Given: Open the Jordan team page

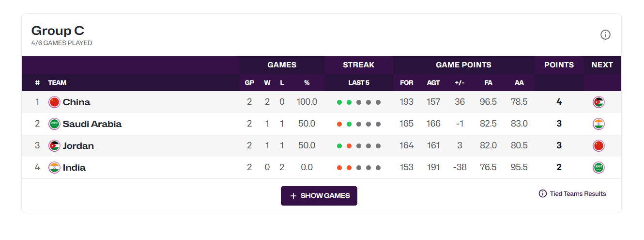Looking at the screenshot, I should pos(78,146).
